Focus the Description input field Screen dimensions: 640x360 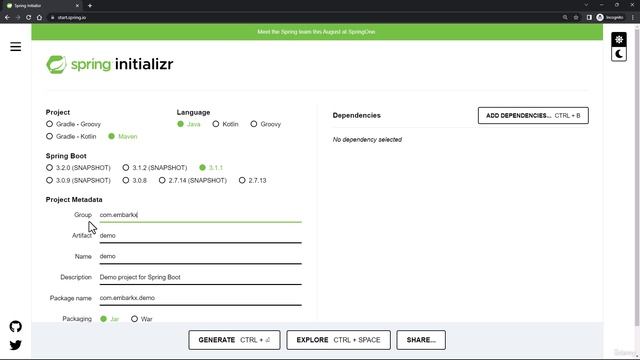[x=200, y=278]
